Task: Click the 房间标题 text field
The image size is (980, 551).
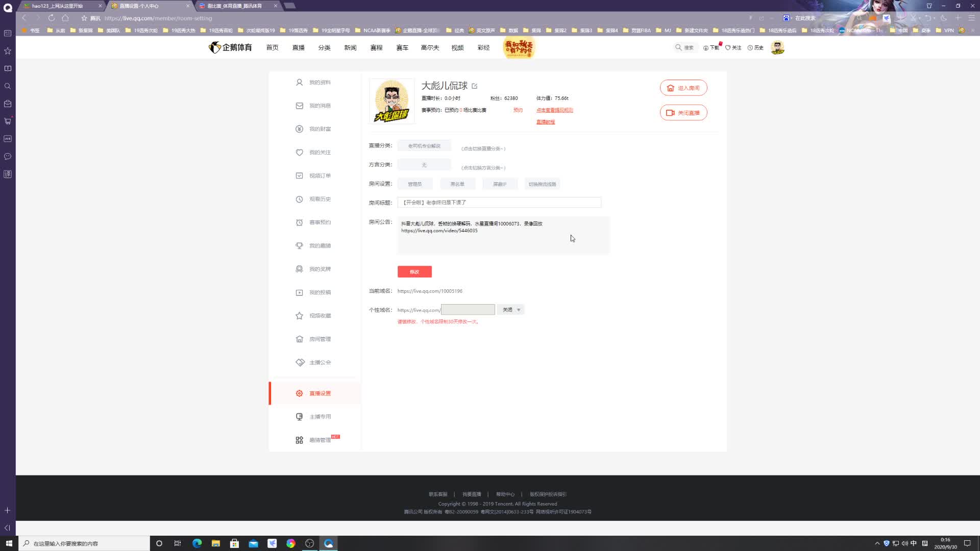Action: 499,203
